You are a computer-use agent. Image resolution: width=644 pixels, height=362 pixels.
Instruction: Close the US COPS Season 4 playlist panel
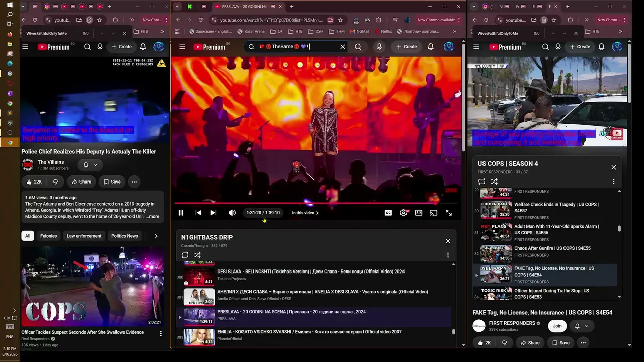tap(614, 167)
